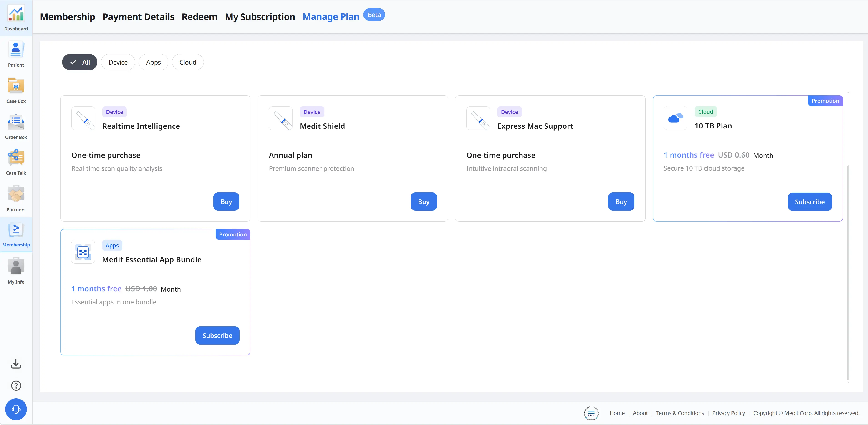Buy Realtime Intelligence

coord(226,201)
